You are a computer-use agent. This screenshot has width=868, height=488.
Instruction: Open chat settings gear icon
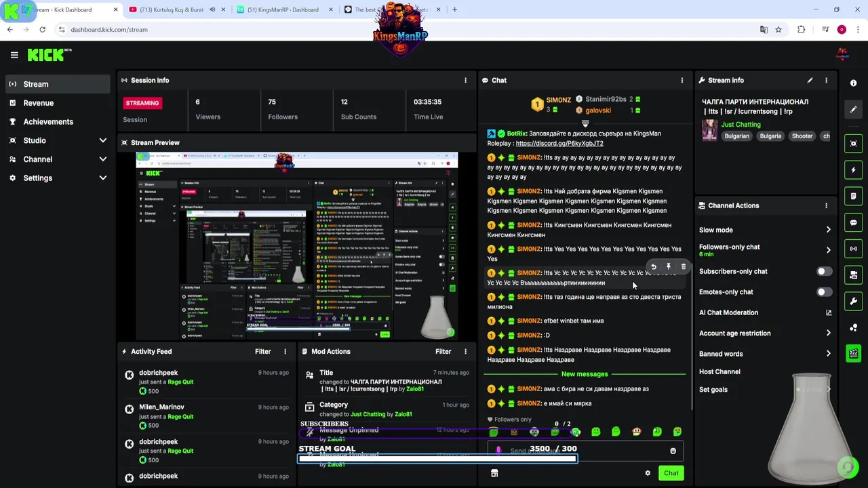[x=648, y=473]
